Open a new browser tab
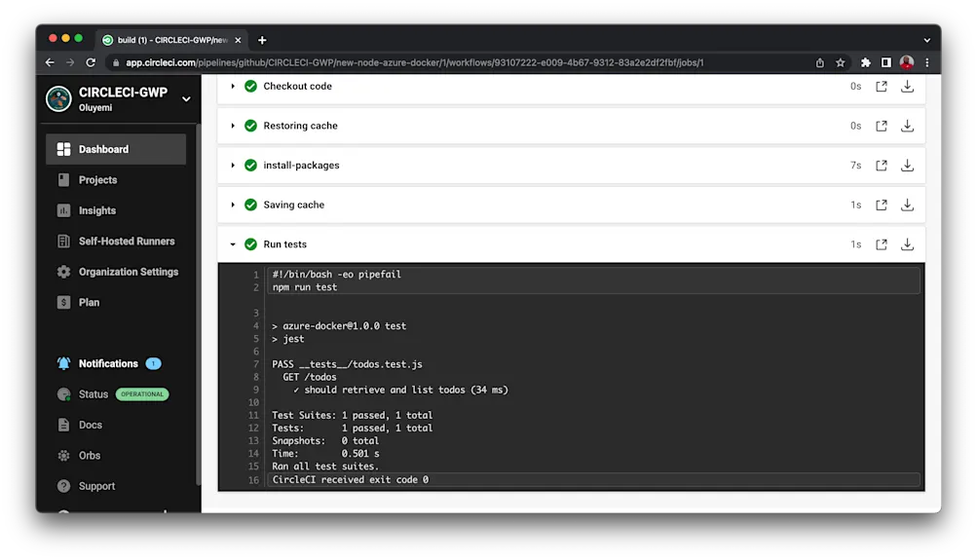 (262, 40)
